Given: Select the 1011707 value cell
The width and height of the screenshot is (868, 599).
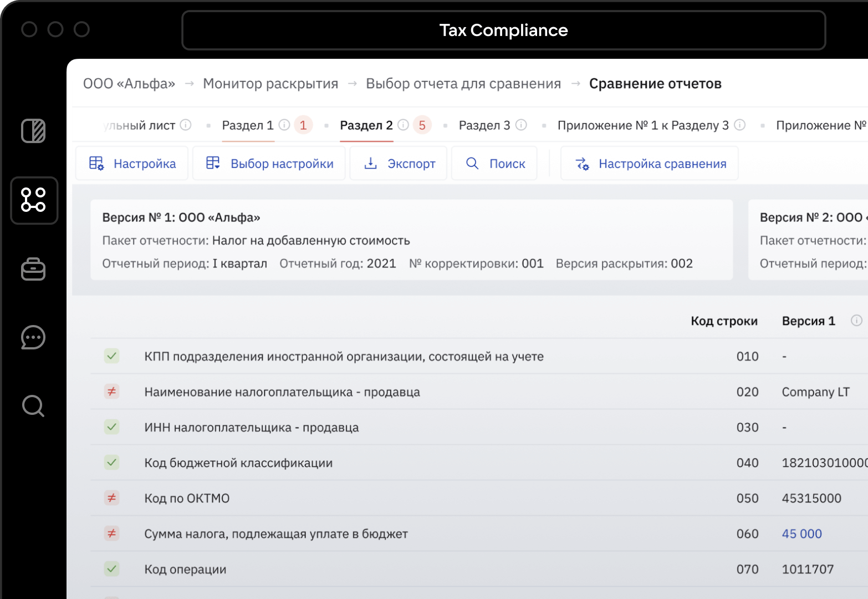Looking at the screenshot, I should pos(808,570).
